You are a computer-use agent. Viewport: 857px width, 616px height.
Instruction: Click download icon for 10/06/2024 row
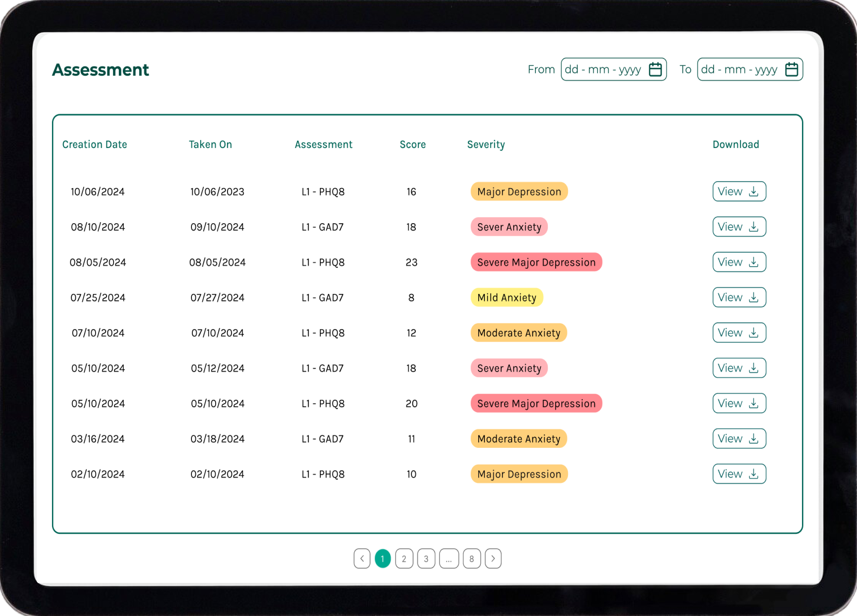click(x=753, y=191)
